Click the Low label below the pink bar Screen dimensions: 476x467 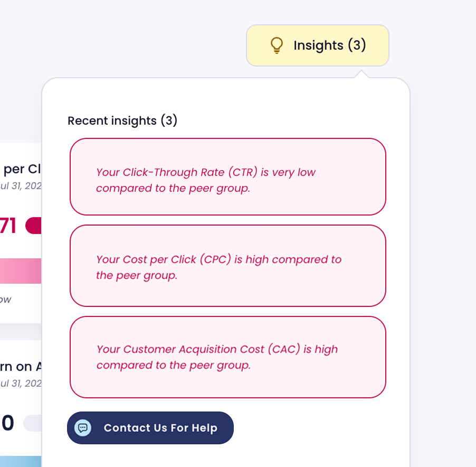(x=5, y=300)
